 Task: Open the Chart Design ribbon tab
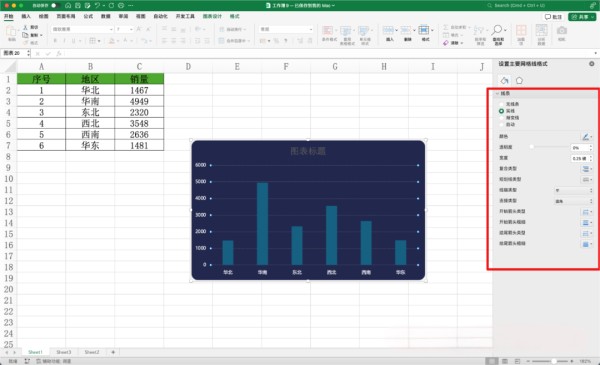[x=212, y=16]
